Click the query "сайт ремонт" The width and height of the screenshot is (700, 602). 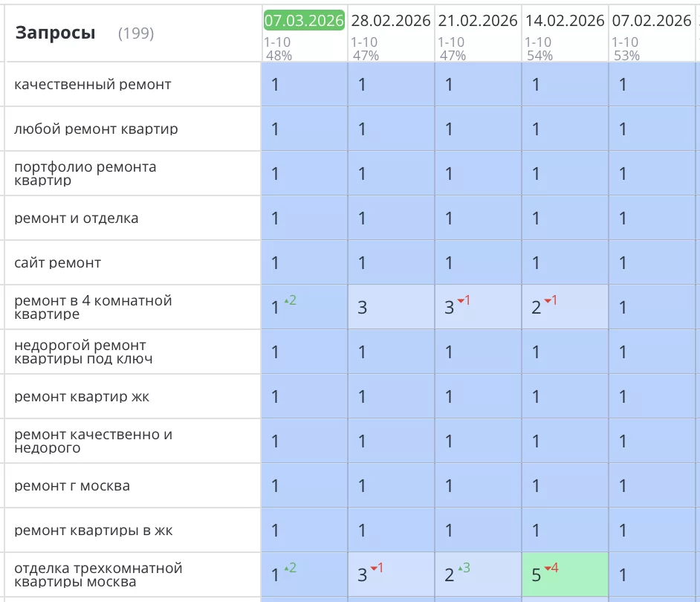pos(58,263)
